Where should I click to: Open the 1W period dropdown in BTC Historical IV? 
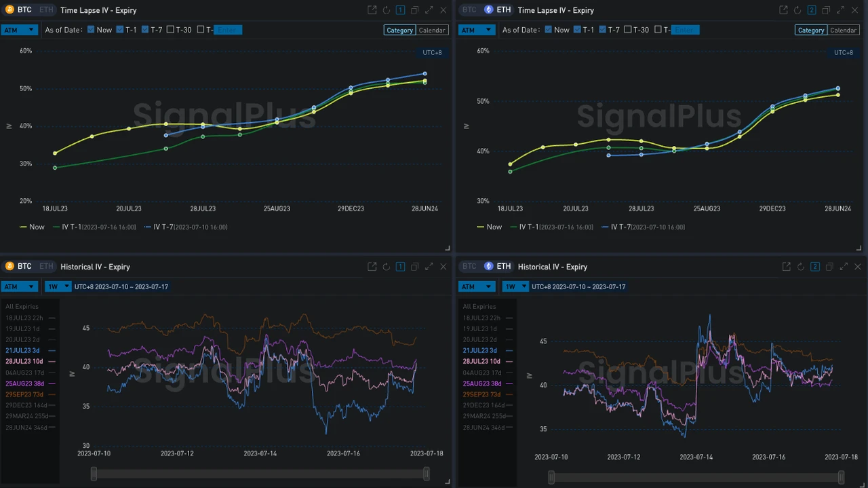[x=58, y=286]
